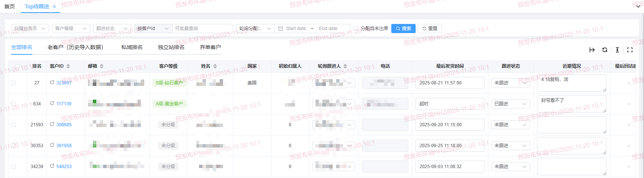644x178 pixels.
Task: Click the arrow-to-bar export icon
Action: (592, 50)
